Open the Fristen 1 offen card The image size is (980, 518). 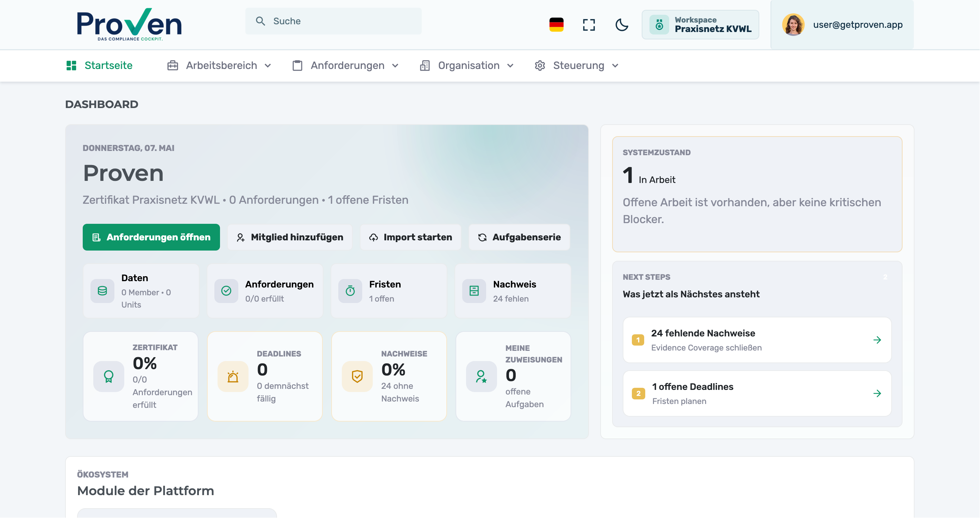coord(389,291)
